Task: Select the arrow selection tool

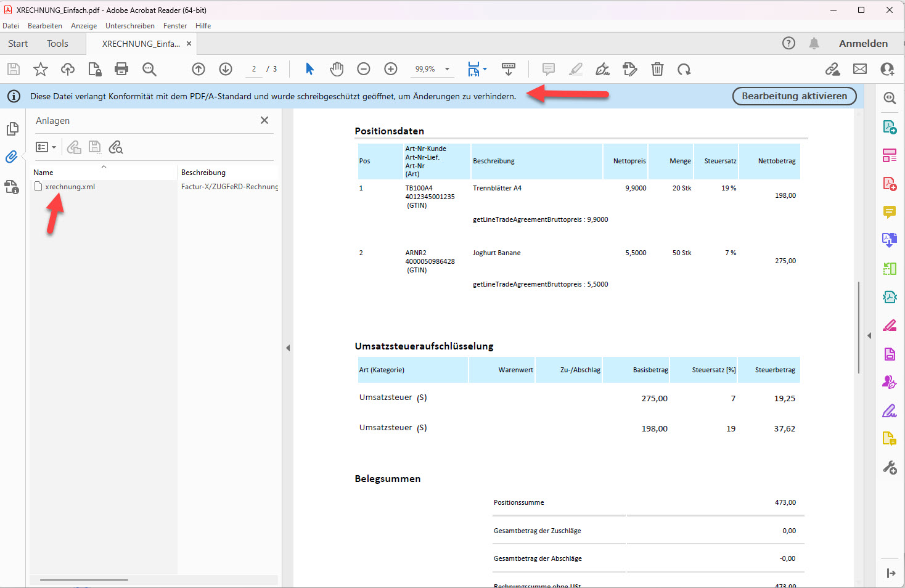Action: pos(309,69)
